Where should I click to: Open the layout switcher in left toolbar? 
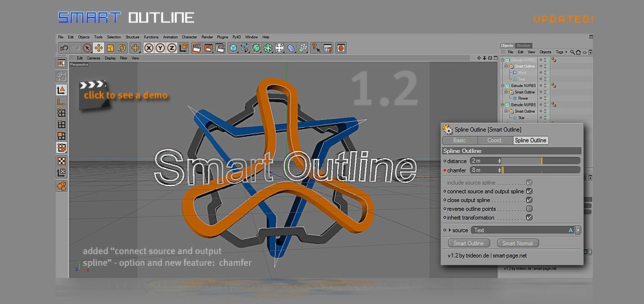coord(61,63)
